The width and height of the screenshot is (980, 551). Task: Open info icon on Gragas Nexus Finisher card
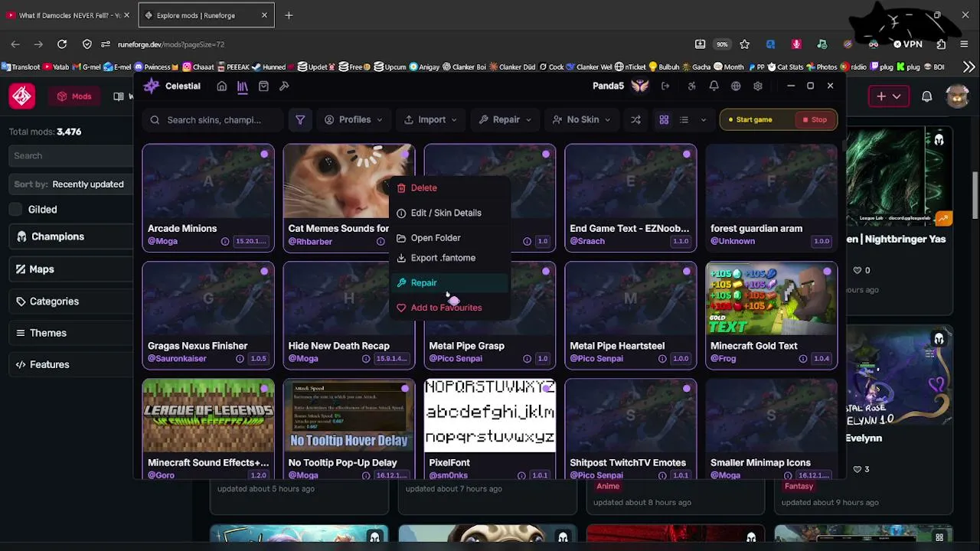pyautogui.click(x=240, y=359)
